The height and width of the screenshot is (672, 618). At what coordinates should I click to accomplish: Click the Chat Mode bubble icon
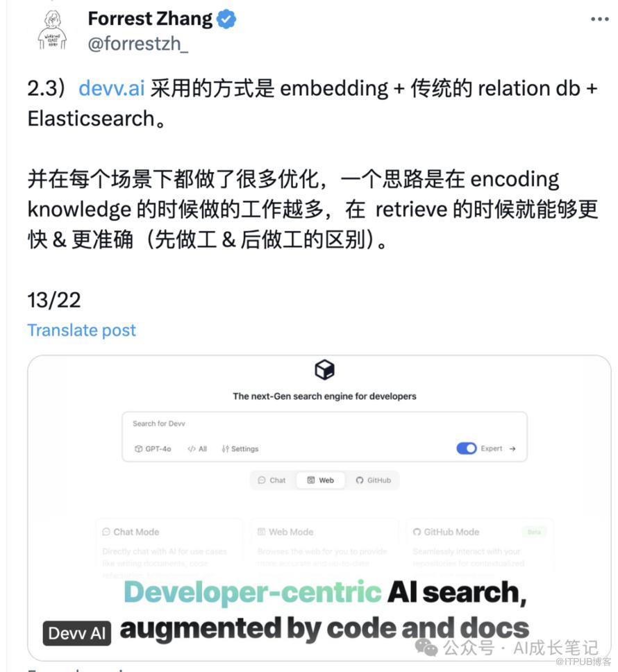click(x=106, y=532)
